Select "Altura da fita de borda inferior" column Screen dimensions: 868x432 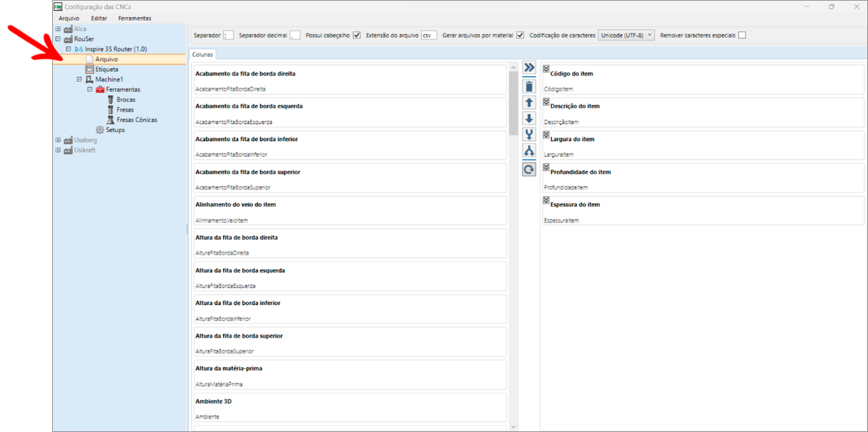pyautogui.click(x=350, y=310)
